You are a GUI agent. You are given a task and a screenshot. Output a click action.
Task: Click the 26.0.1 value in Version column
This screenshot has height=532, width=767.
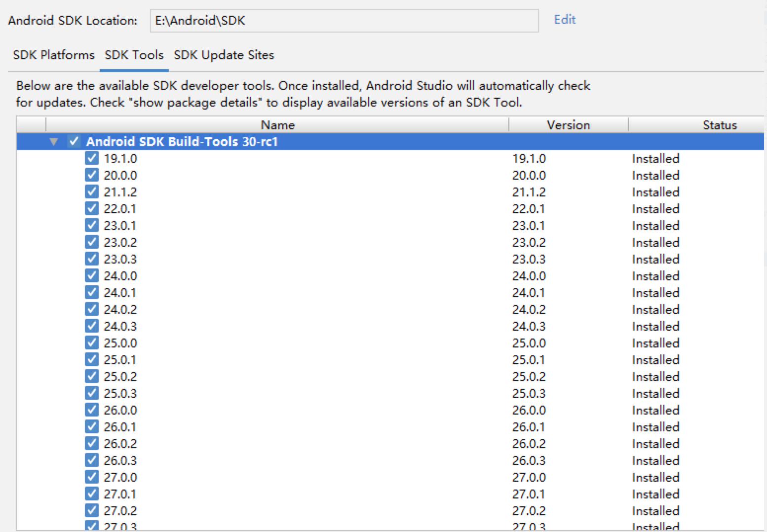[529, 427]
